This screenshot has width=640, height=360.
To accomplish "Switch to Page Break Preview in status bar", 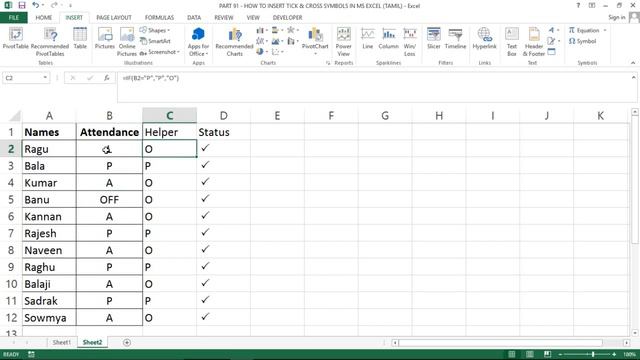I will pyautogui.click(x=547, y=354).
